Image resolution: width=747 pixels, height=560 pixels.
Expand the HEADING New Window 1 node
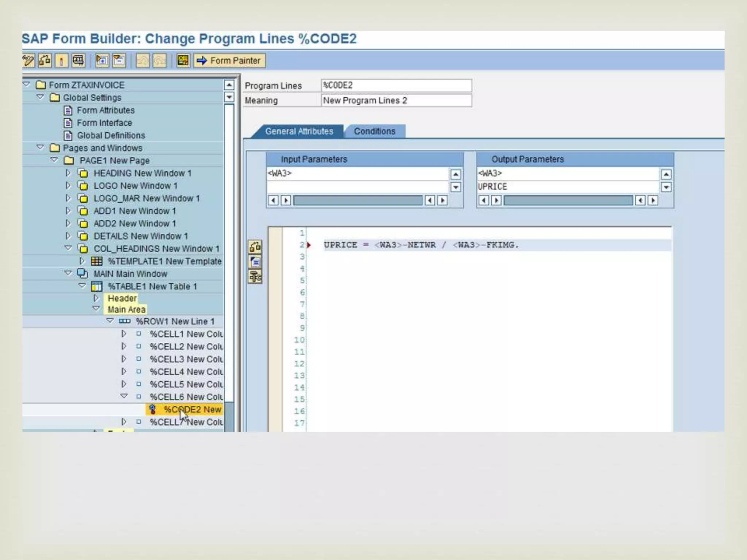68,173
